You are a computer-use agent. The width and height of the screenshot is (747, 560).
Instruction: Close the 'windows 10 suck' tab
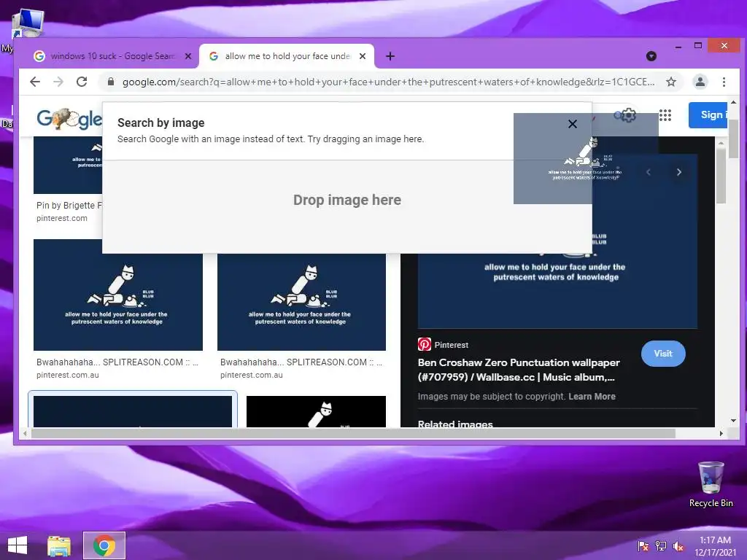coord(188,56)
